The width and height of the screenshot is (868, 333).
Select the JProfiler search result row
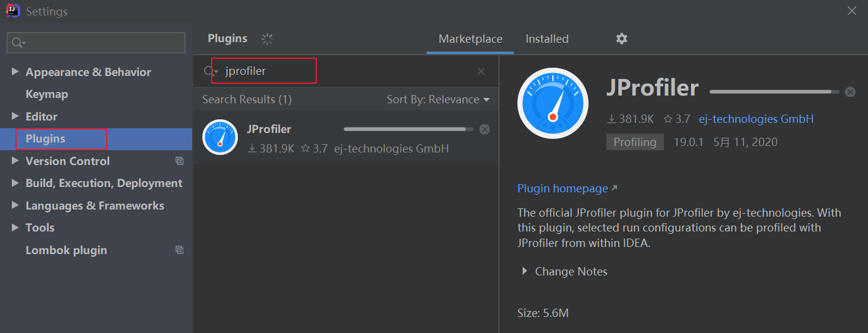coord(346,137)
